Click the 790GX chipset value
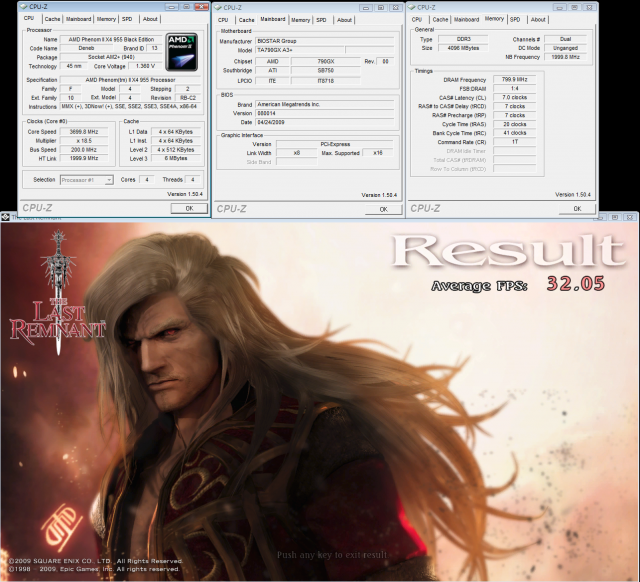 326,61
